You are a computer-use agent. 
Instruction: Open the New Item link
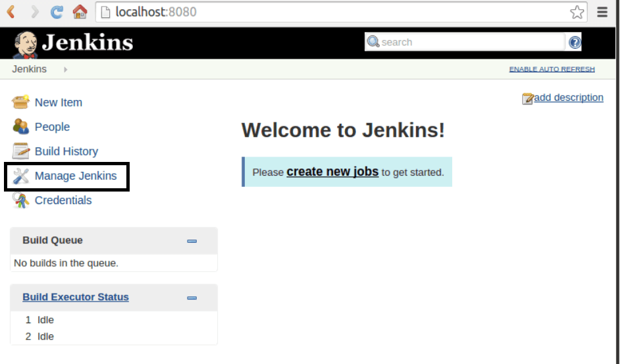59,103
